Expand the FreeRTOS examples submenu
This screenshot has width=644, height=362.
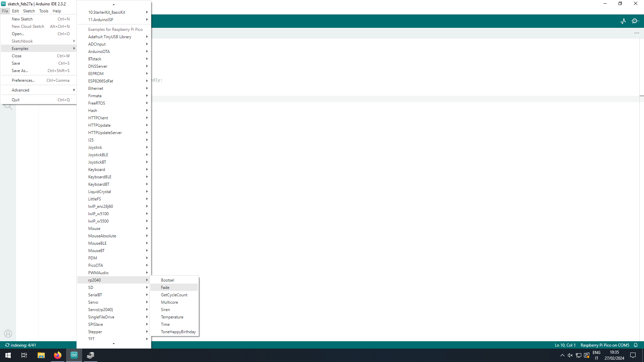click(x=114, y=103)
